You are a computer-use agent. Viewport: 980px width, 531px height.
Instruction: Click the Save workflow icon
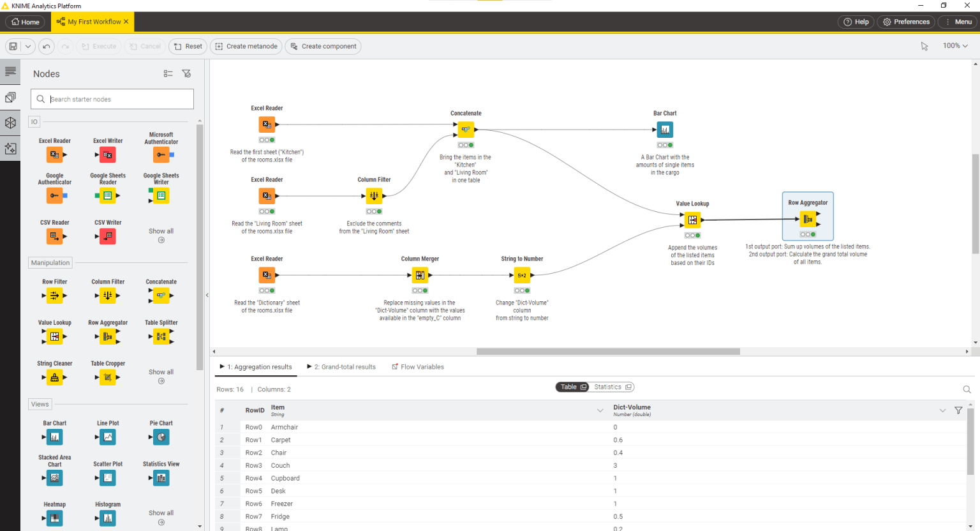13,47
